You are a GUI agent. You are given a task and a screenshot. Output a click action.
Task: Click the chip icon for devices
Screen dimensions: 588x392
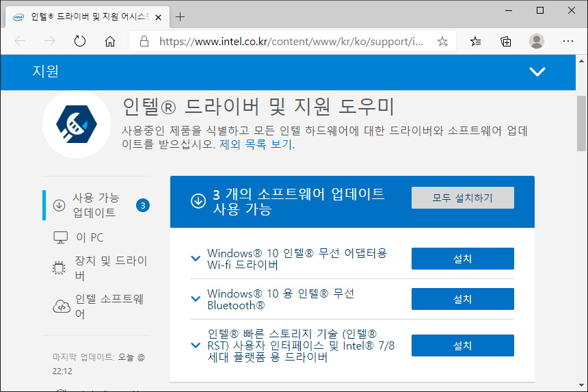(x=59, y=268)
